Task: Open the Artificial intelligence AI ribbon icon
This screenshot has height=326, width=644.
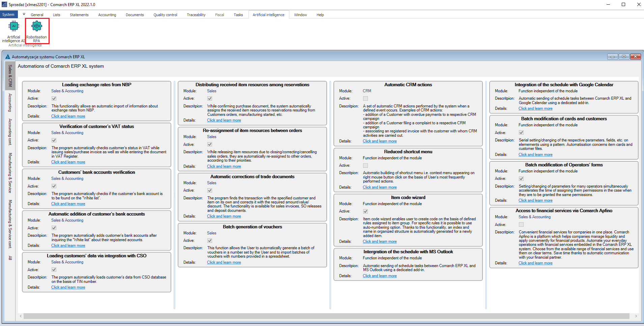Action: click(x=13, y=31)
